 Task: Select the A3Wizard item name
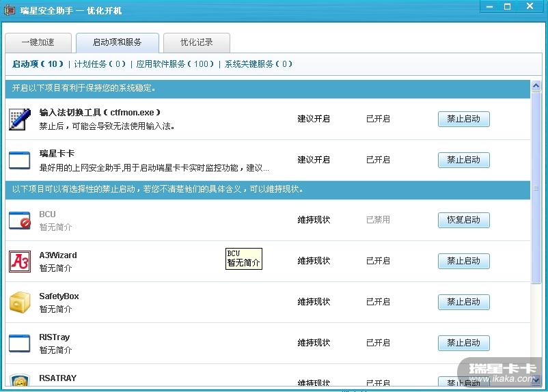(x=58, y=255)
